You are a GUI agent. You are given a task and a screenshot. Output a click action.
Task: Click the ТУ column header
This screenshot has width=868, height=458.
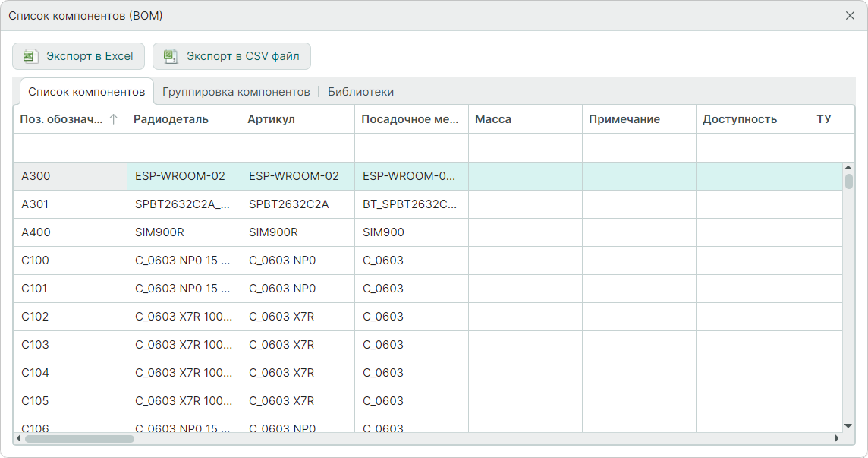(832, 119)
